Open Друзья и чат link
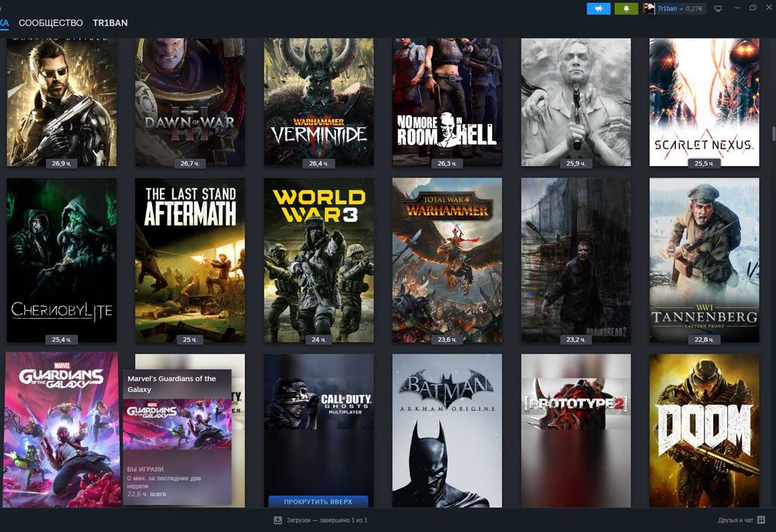Viewport: 776px width, 532px height. (736, 520)
